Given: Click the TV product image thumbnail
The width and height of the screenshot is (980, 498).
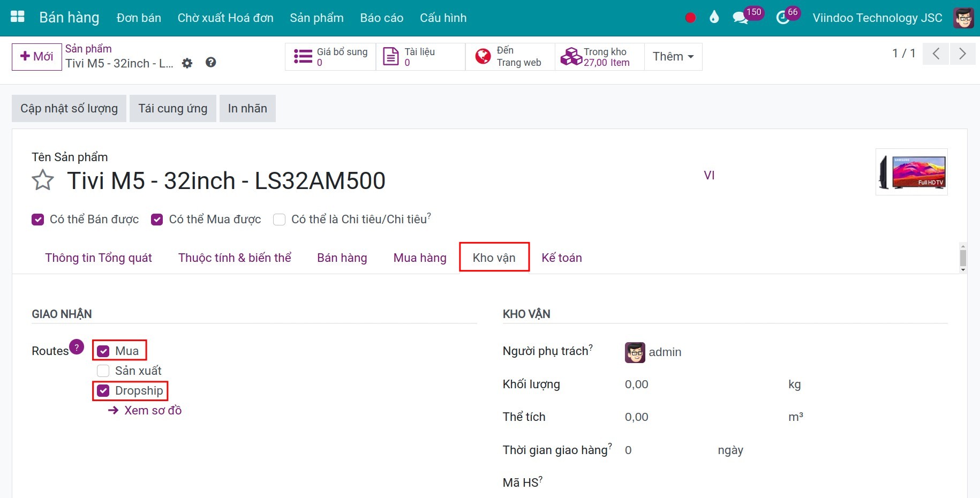Looking at the screenshot, I should click(911, 172).
